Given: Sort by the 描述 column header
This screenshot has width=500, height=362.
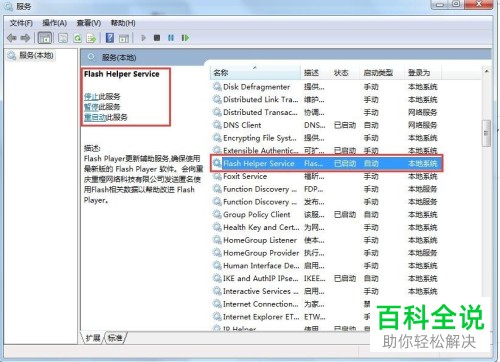Looking at the screenshot, I should pyautogui.click(x=315, y=73).
